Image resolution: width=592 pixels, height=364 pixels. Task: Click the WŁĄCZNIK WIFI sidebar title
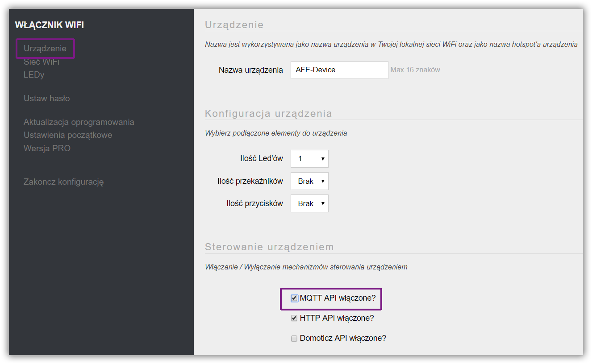coord(50,25)
